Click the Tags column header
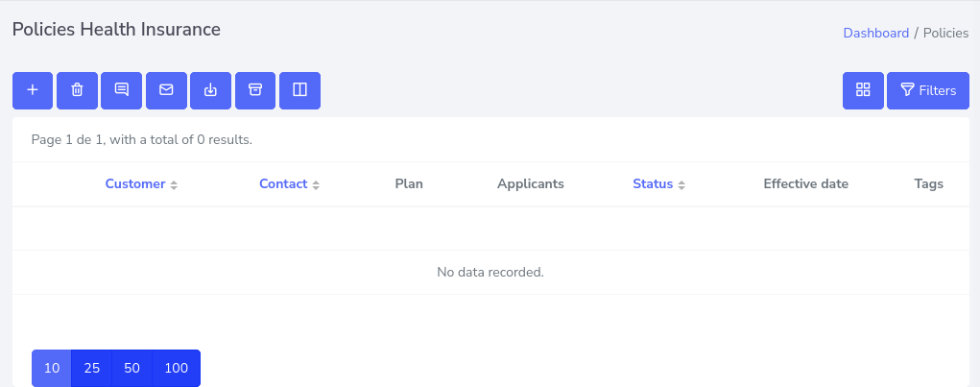This screenshot has height=387, width=980. click(x=928, y=184)
